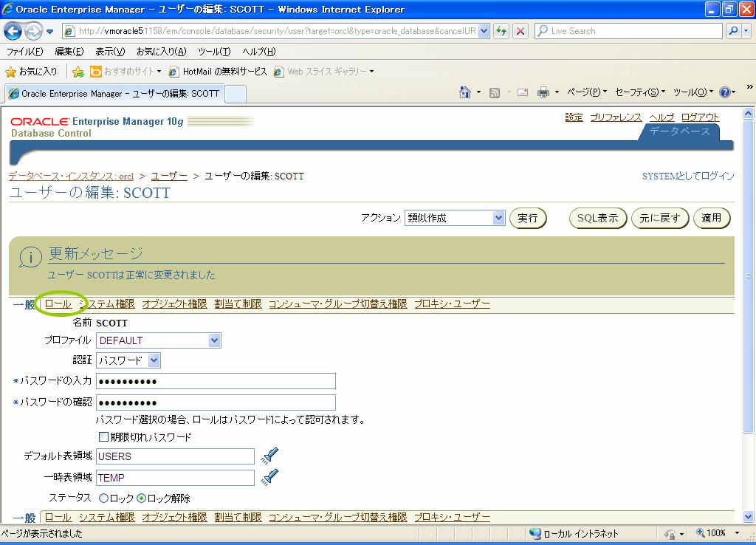Open the 認証 パスワード dropdown
Image resolution: width=756 pixels, height=545 pixels.
(128, 360)
